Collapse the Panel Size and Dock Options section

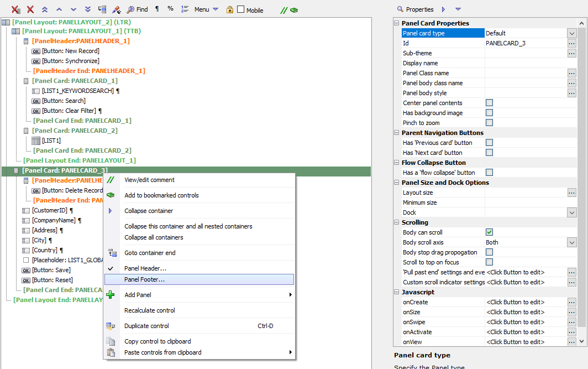pos(397,183)
